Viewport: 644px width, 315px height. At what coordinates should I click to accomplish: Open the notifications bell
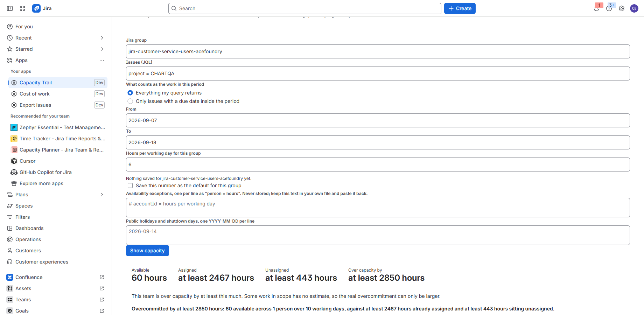point(596,8)
